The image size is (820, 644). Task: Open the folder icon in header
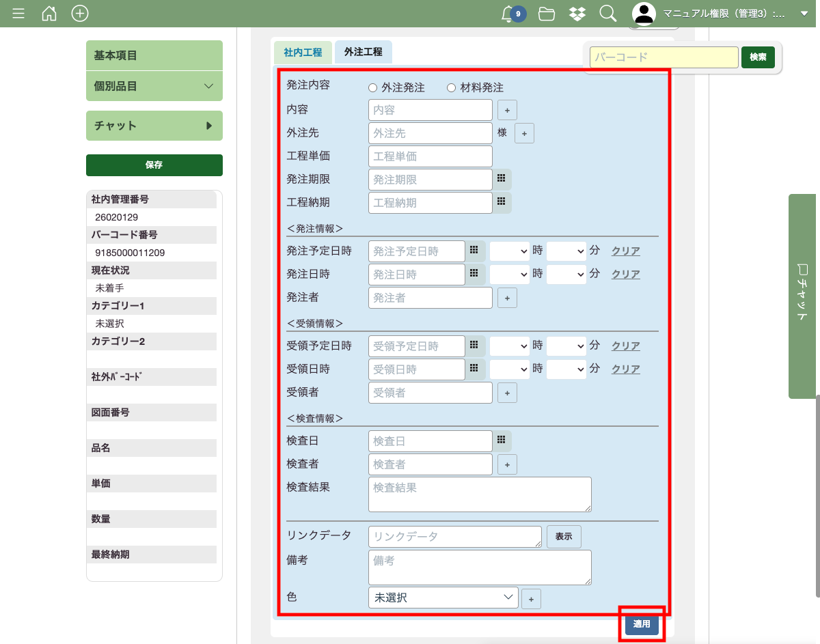pyautogui.click(x=546, y=14)
